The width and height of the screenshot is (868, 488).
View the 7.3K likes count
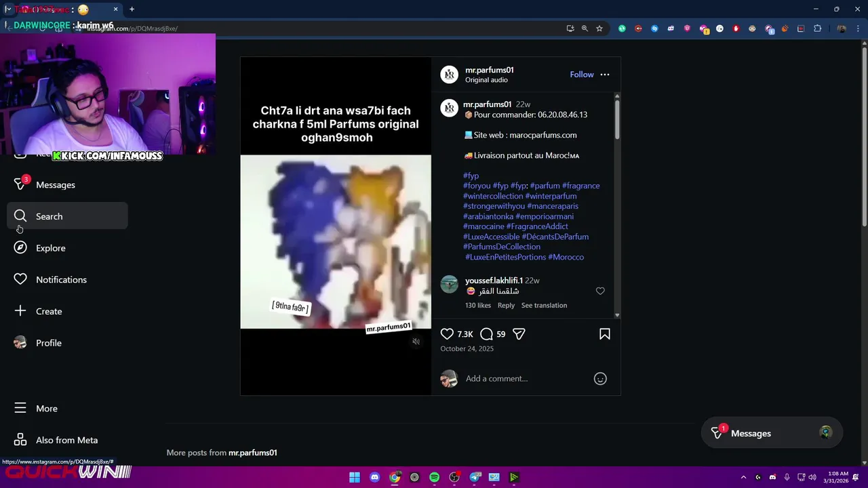pos(465,334)
